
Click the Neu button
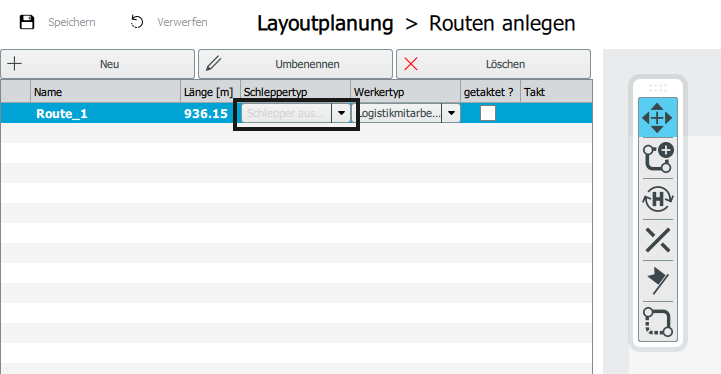pyautogui.click(x=97, y=64)
